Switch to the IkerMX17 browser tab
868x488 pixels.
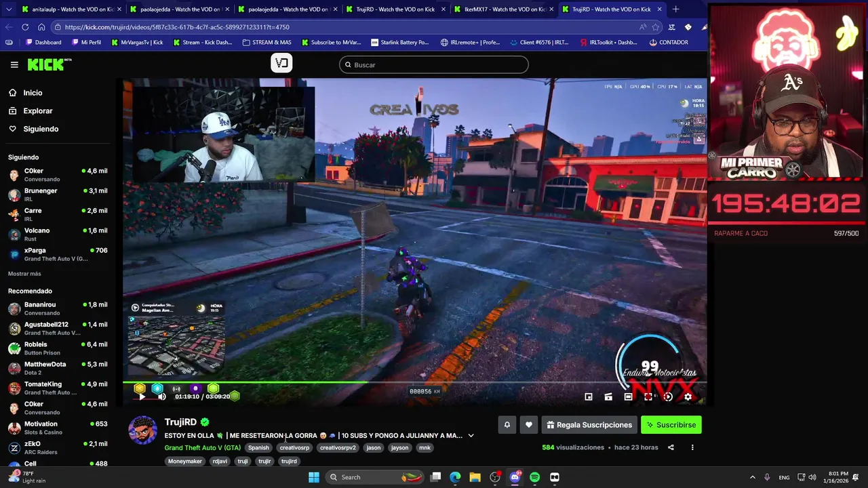click(505, 9)
